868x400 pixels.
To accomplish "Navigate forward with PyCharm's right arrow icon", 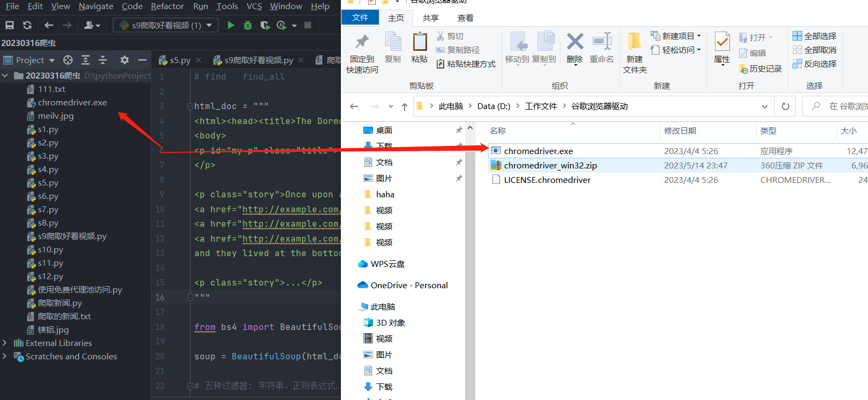I will (67, 25).
